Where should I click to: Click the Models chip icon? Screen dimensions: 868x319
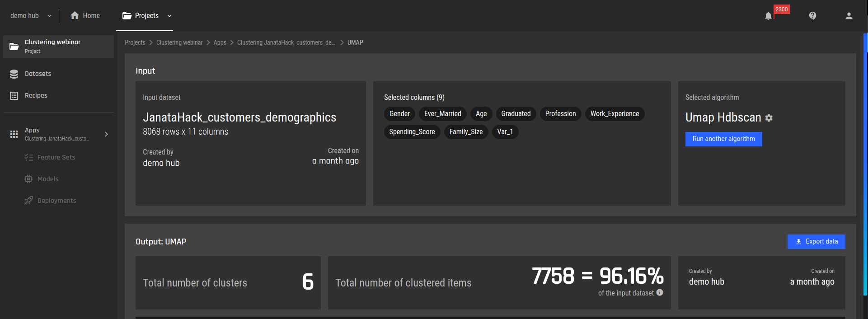28,179
